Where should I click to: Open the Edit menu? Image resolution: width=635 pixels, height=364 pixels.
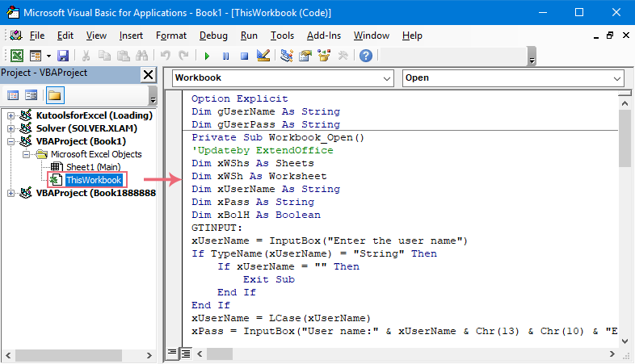[65, 36]
